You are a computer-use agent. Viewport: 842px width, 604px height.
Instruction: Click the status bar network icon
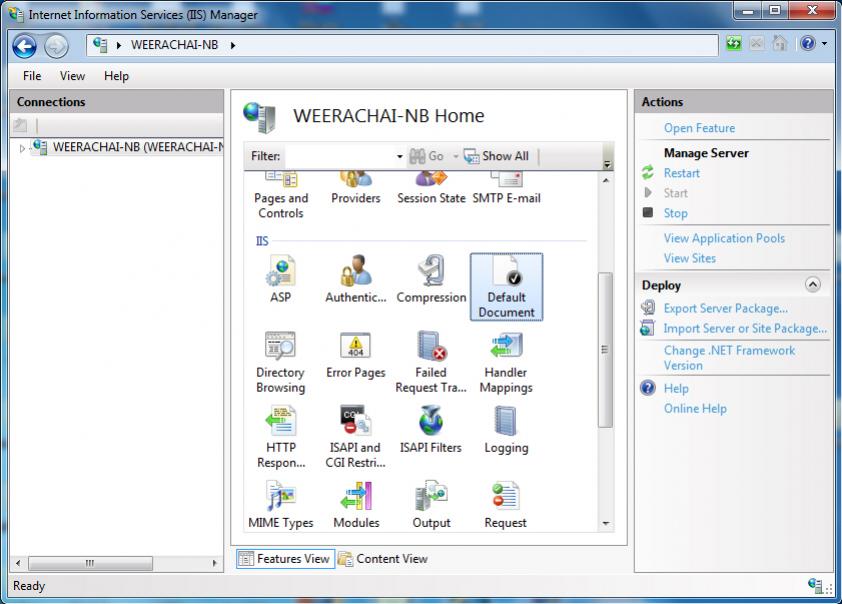[x=816, y=586]
